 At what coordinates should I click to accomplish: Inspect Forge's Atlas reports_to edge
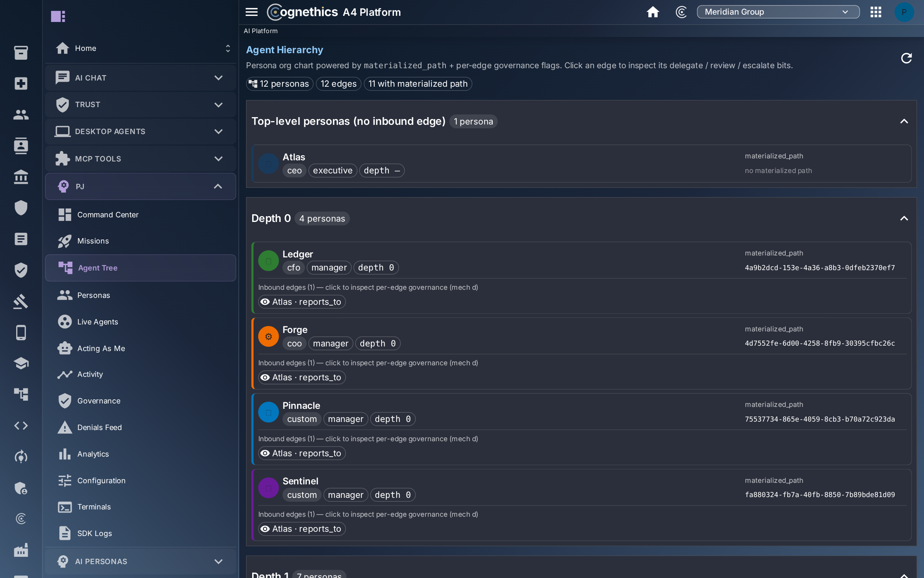pyautogui.click(x=302, y=377)
